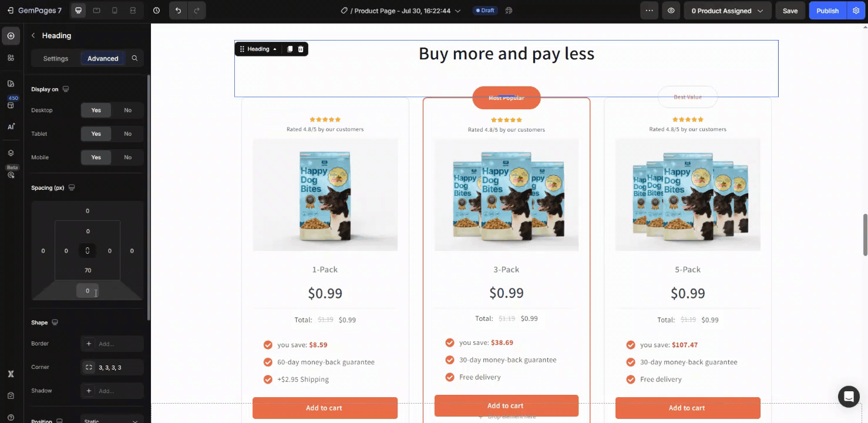Switch to desktop device preview
Viewport: 868px width, 423px height.
(x=79, y=11)
